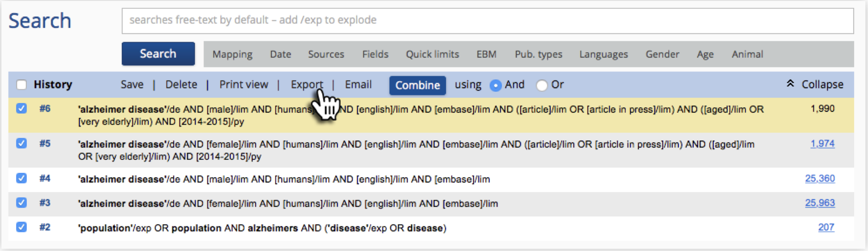Click Export in the history toolbar

pos(306,84)
